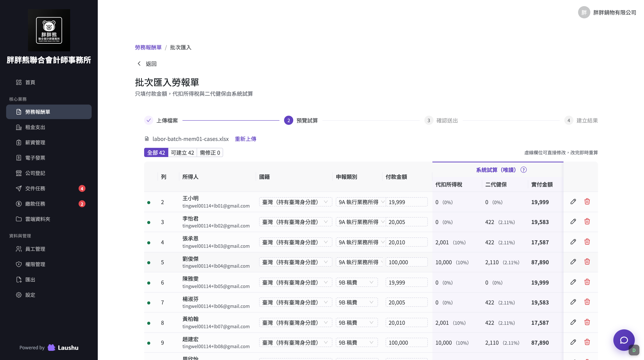Go to 薪資管理 in sidebar
The height and width of the screenshot is (360, 644).
point(49,143)
